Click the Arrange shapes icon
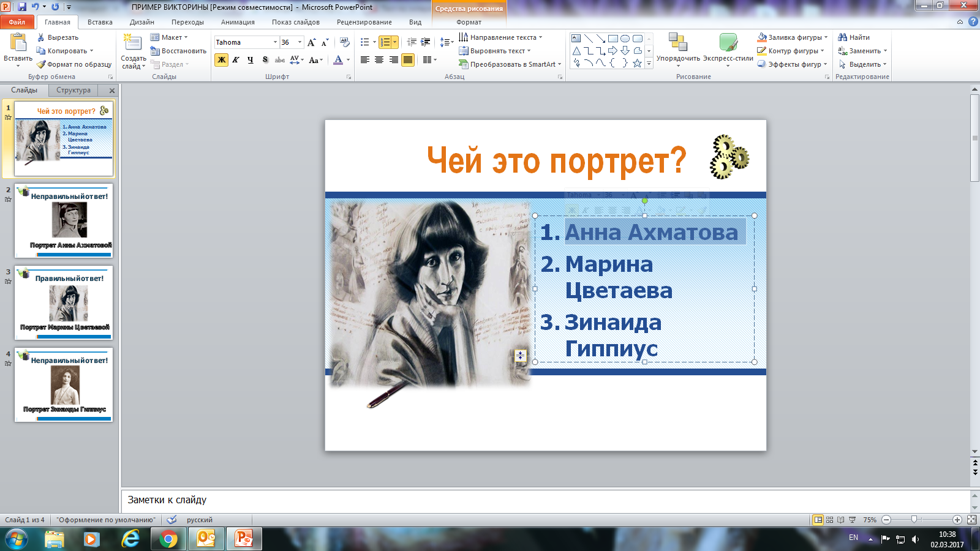The width and height of the screenshot is (980, 551). click(x=678, y=42)
